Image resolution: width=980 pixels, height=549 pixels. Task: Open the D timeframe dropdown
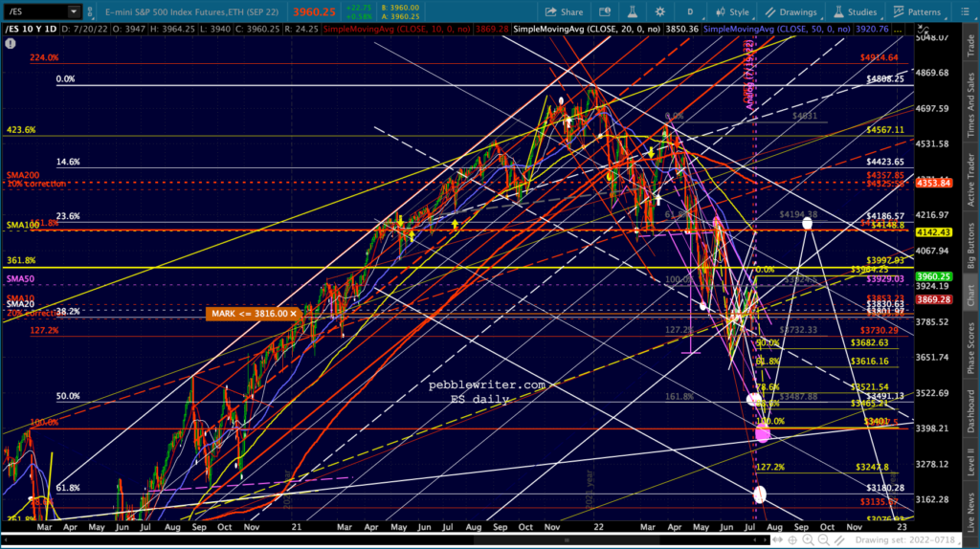pos(690,11)
